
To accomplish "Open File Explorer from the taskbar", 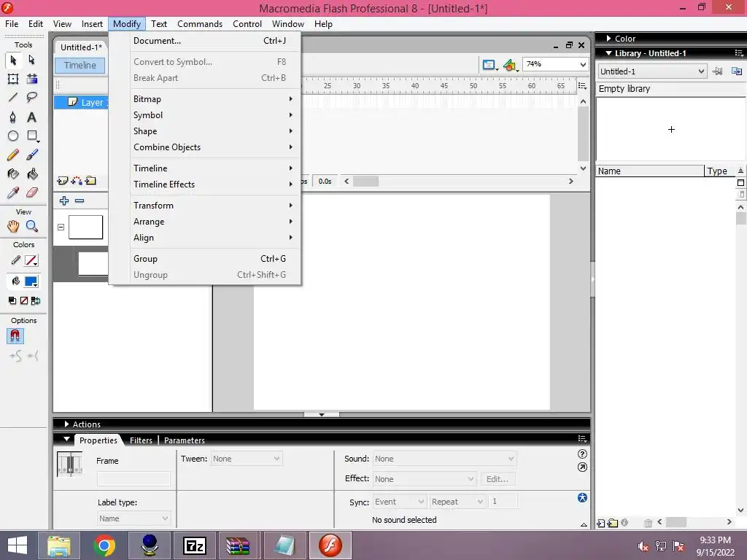I will [x=59, y=545].
